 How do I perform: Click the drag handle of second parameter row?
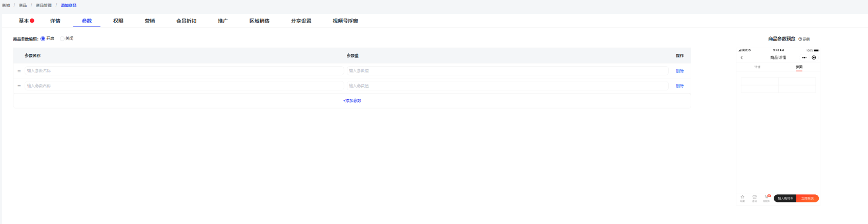point(19,86)
